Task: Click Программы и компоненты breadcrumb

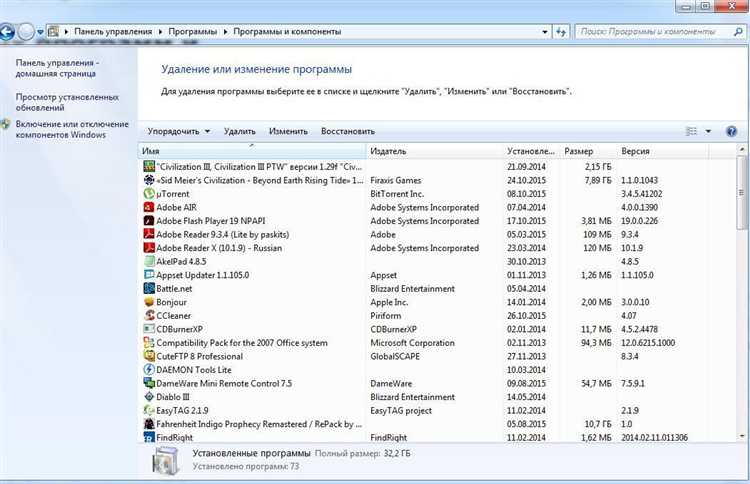Action: click(x=287, y=32)
